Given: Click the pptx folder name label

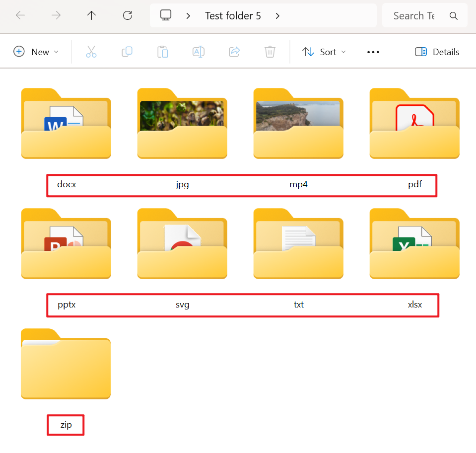Looking at the screenshot, I should pos(67,305).
